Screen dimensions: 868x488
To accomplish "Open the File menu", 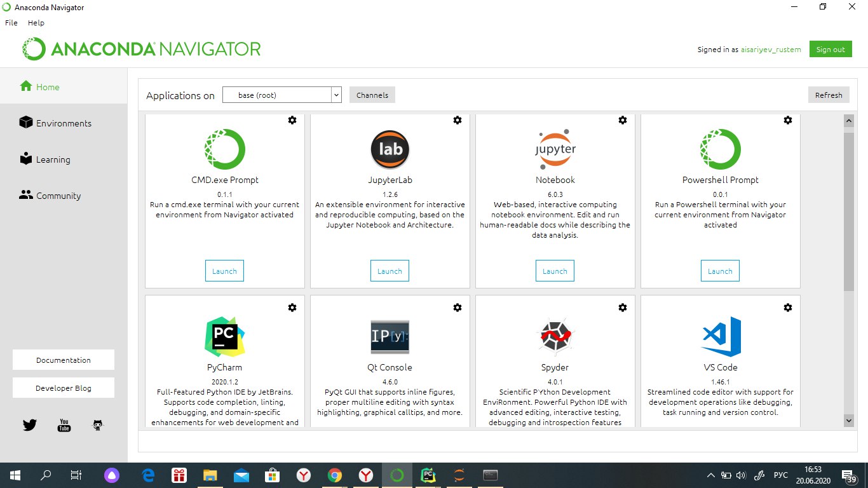I will [x=11, y=22].
